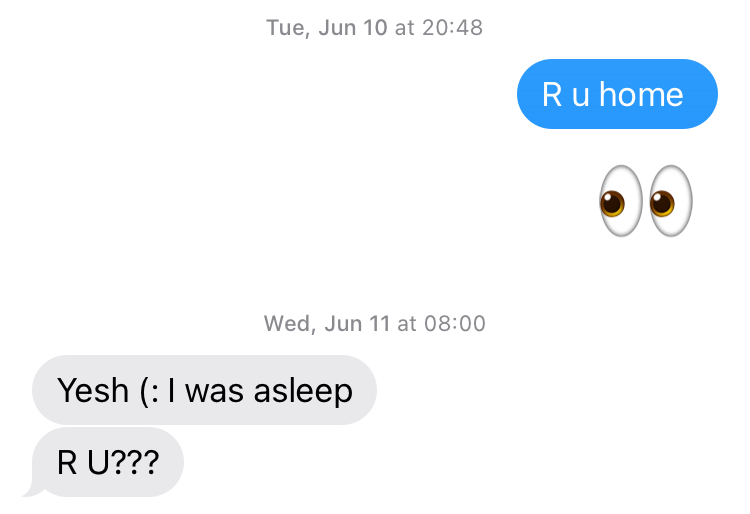The height and width of the screenshot is (514, 750).
Task: Click the word "was" in the gray message
Action: [x=212, y=390]
